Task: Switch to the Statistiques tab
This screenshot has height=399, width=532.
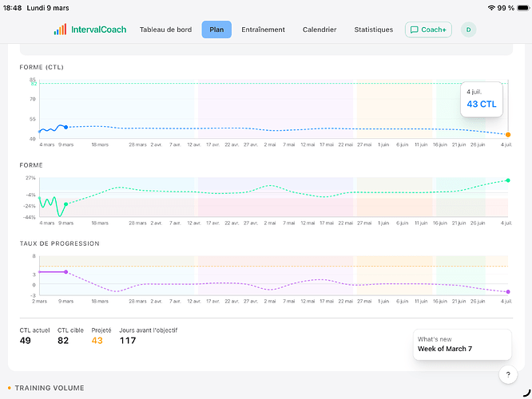Action: 374,30
